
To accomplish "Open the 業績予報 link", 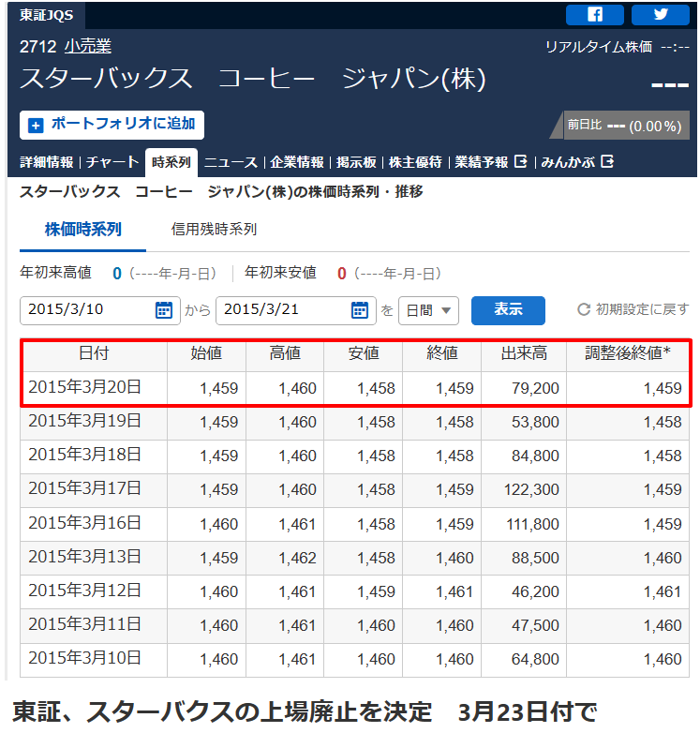I will (x=482, y=162).
